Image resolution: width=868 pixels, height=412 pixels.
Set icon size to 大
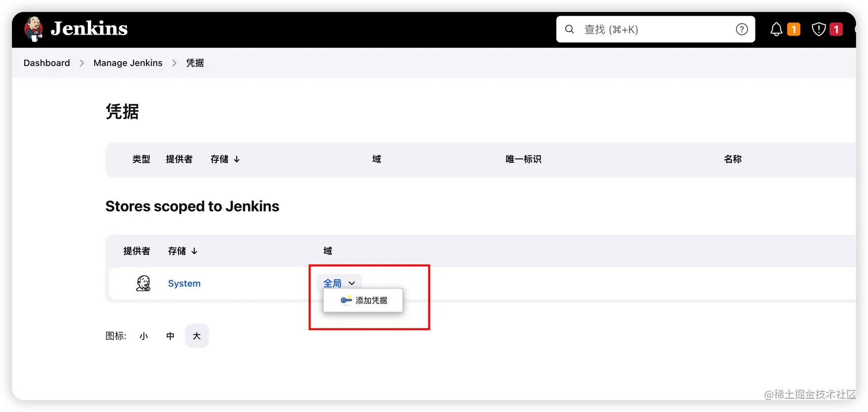click(196, 336)
